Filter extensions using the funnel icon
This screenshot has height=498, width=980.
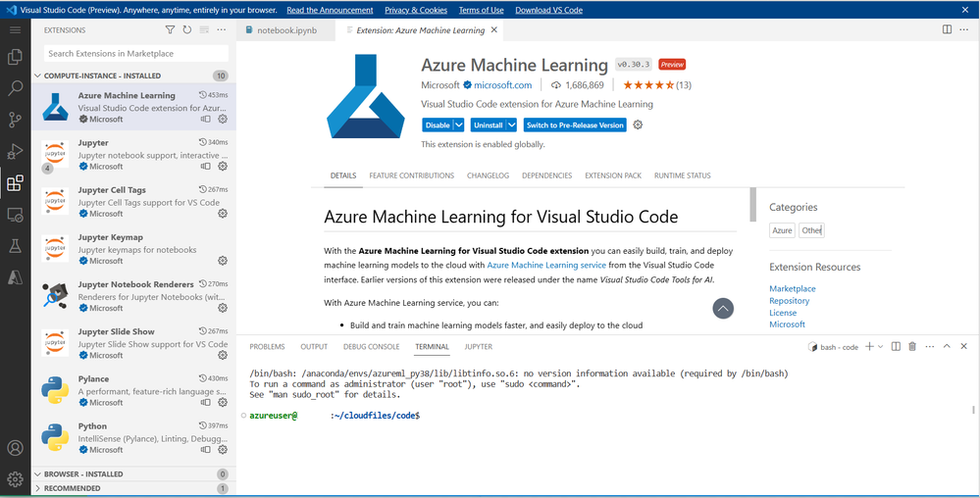click(x=170, y=30)
